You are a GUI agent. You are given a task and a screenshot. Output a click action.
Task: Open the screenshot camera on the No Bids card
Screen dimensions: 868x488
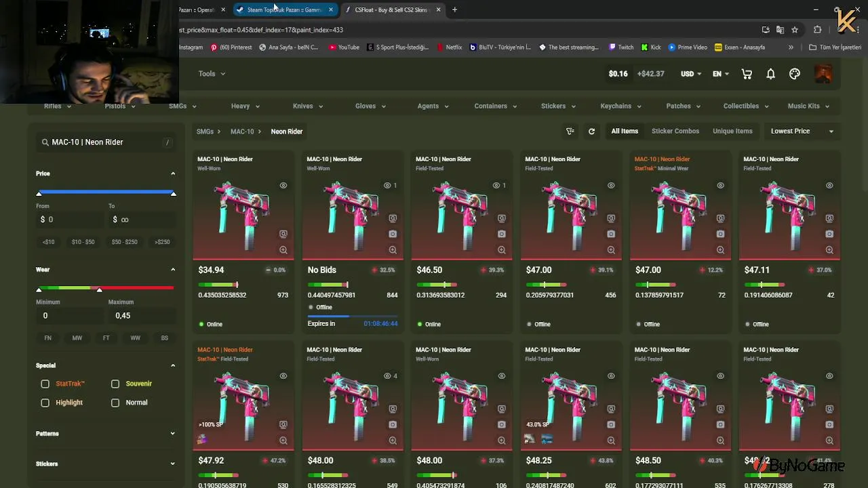[x=393, y=234]
